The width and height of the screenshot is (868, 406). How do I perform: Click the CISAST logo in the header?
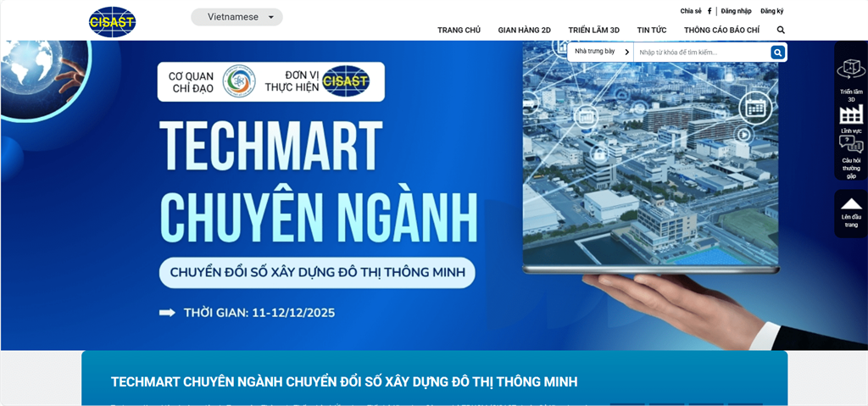coord(112,21)
